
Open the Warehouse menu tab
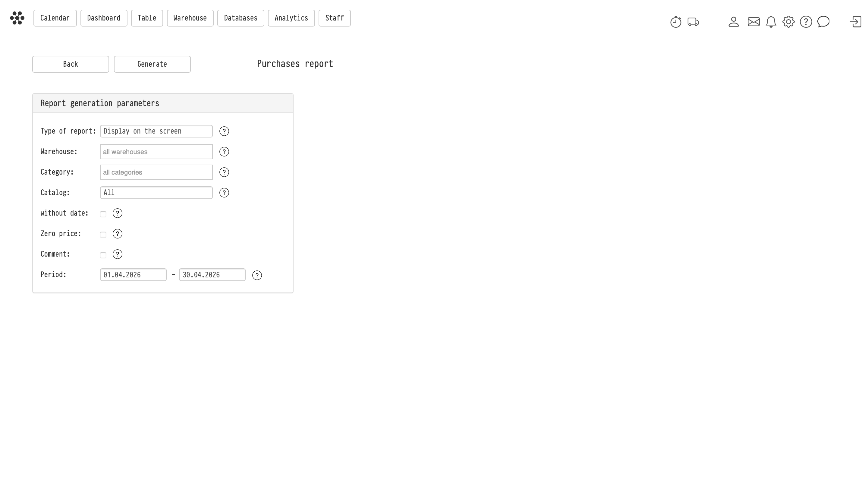190,18
